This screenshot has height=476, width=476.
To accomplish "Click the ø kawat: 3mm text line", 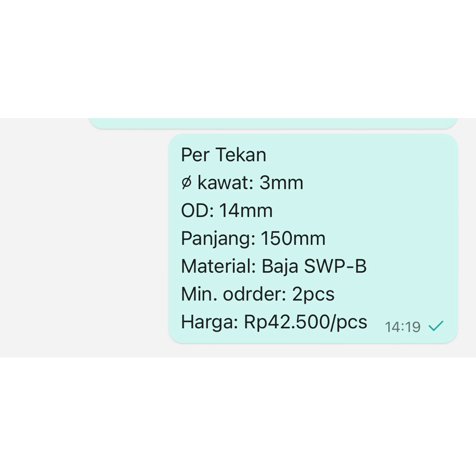I will 242,183.
